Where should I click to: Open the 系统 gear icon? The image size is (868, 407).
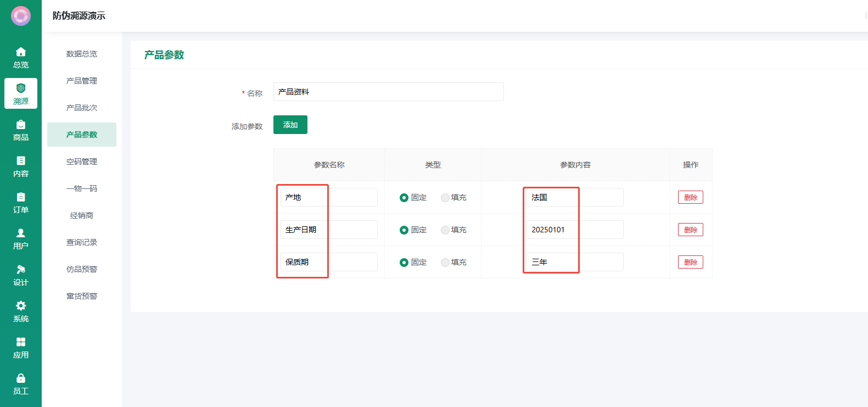point(21,306)
